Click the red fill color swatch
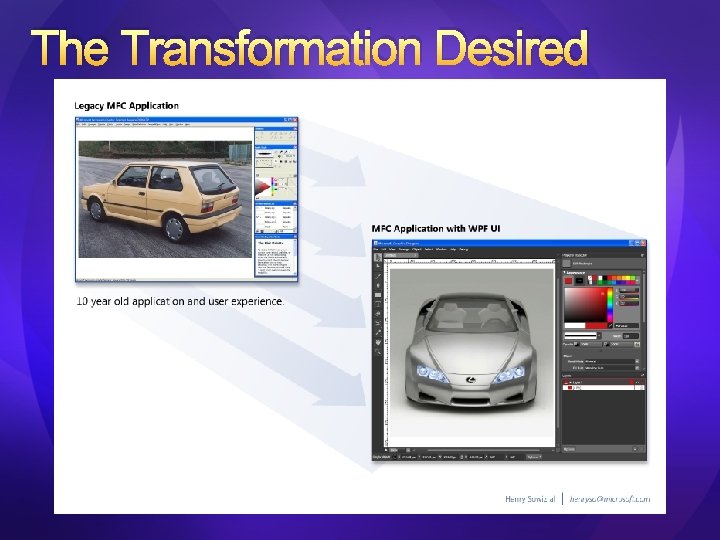Image resolution: width=720 pixels, height=540 pixels. tap(568, 281)
